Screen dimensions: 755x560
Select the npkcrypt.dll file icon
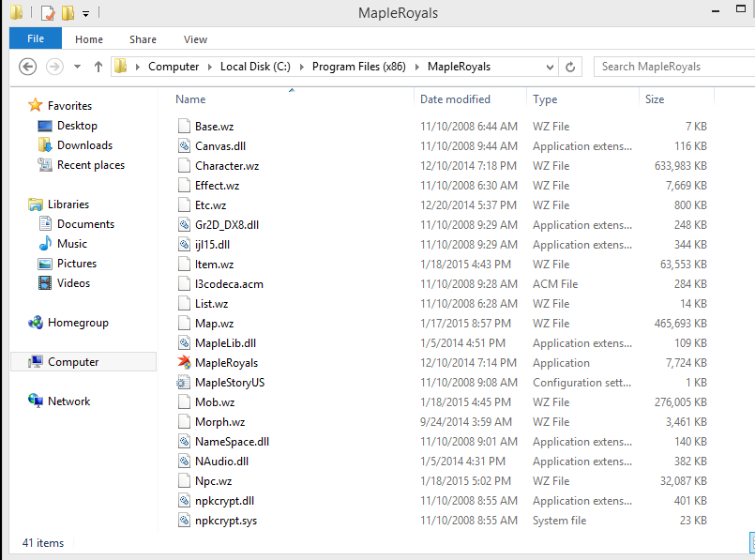tap(184, 501)
